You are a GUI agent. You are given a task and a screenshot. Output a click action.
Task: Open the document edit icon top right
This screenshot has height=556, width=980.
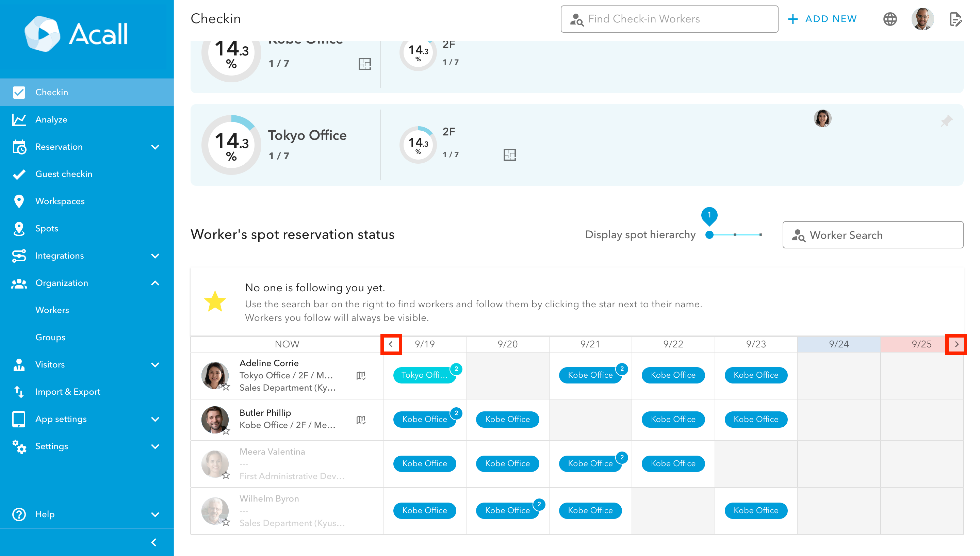955,19
